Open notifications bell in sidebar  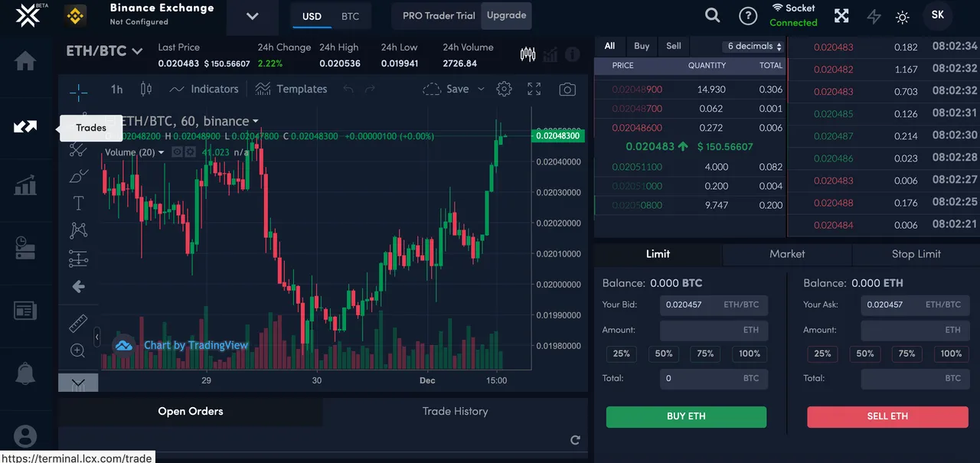point(25,373)
